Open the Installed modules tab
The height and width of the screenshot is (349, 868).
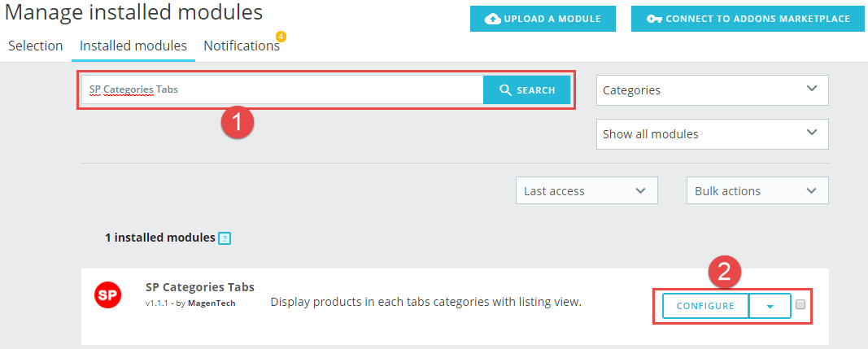tap(133, 46)
